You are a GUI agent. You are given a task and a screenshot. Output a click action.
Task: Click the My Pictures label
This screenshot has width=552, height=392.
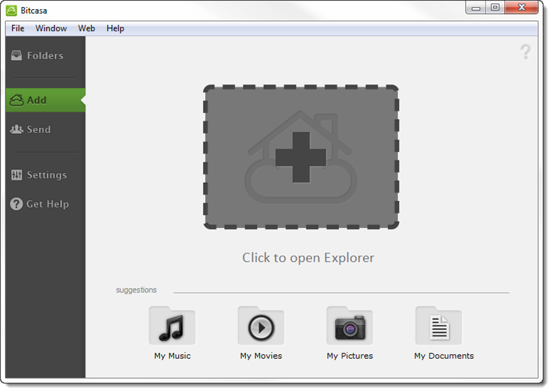350,356
